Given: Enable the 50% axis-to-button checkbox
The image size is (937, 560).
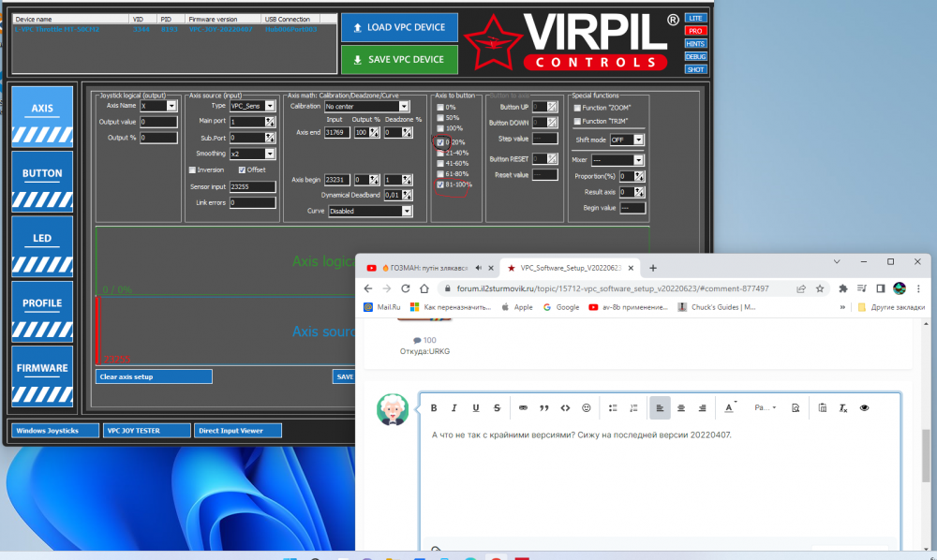Looking at the screenshot, I should click(440, 118).
